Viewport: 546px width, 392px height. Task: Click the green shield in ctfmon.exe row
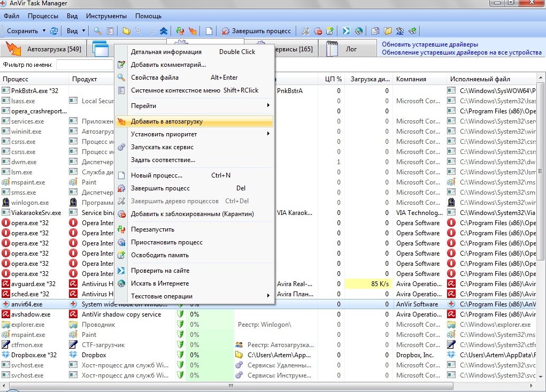coord(180,344)
